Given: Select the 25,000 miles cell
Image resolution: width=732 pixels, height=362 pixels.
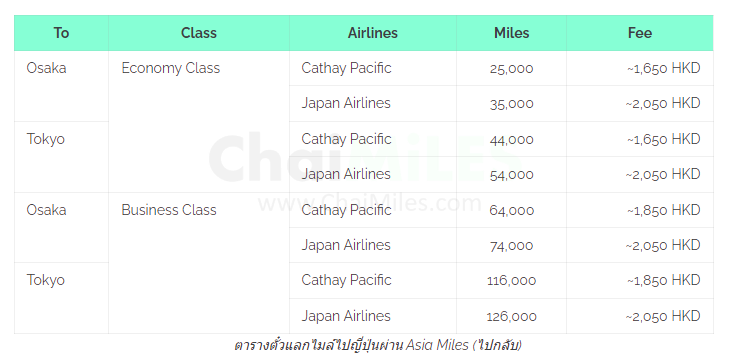Looking at the screenshot, I should (511, 68).
